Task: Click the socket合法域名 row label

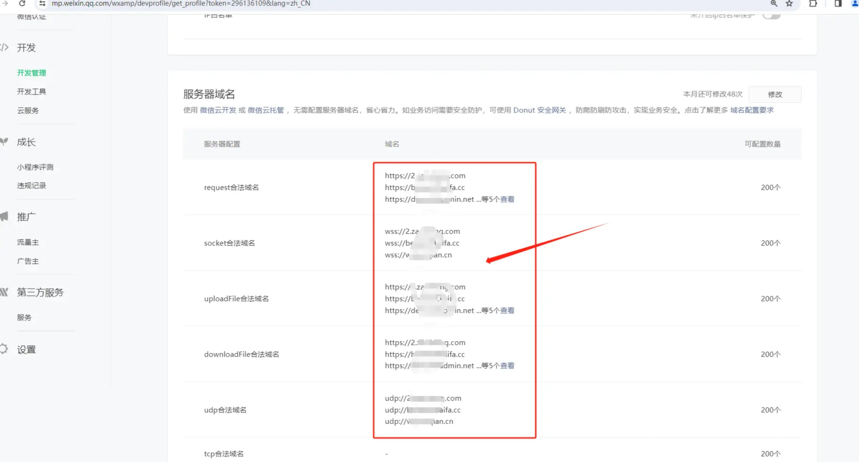Action: point(230,243)
